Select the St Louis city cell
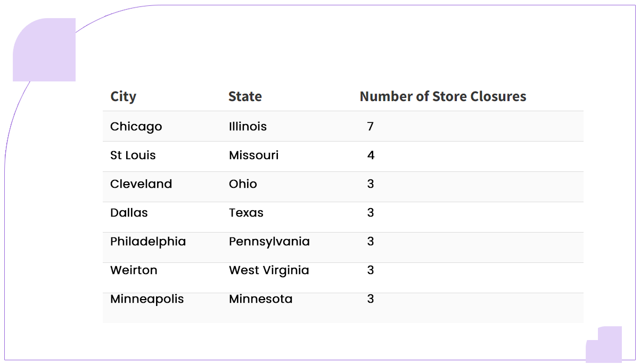This screenshot has width=640, height=364. click(133, 155)
